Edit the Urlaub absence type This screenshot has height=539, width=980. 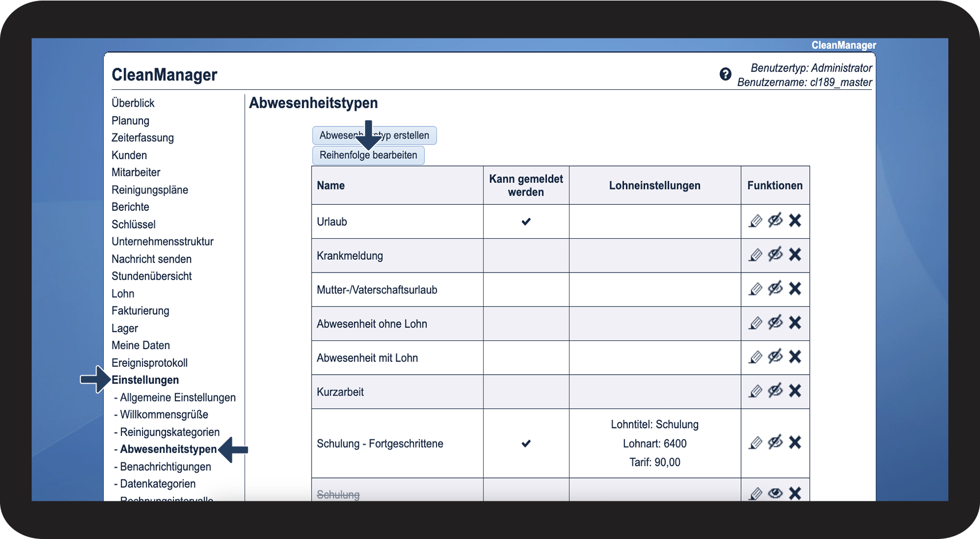755,221
